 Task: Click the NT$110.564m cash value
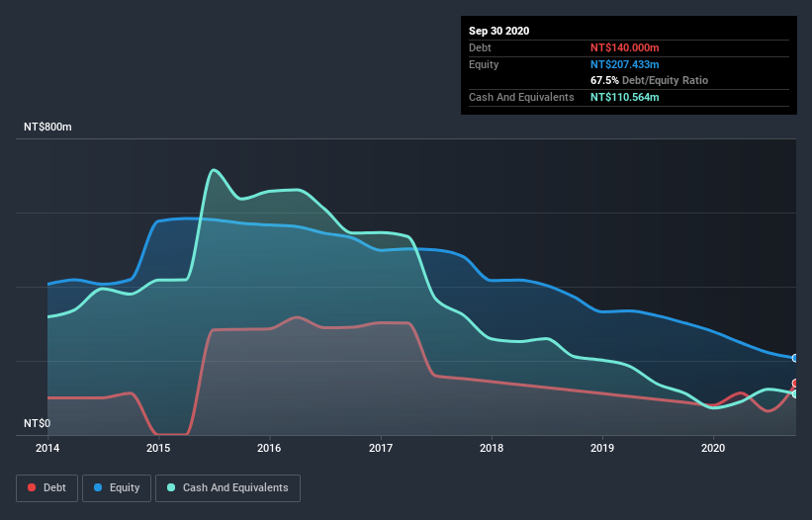pos(624,97)
